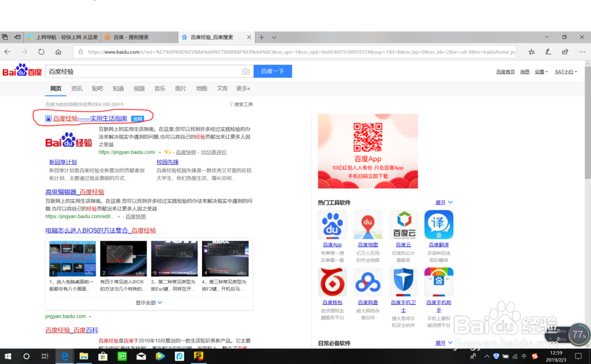
Task: Add page to favorites star
Action: 531,52
